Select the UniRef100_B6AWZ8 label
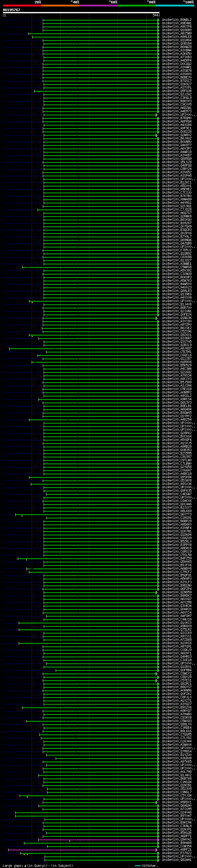 pyautogui.click(x=176, y=47)
